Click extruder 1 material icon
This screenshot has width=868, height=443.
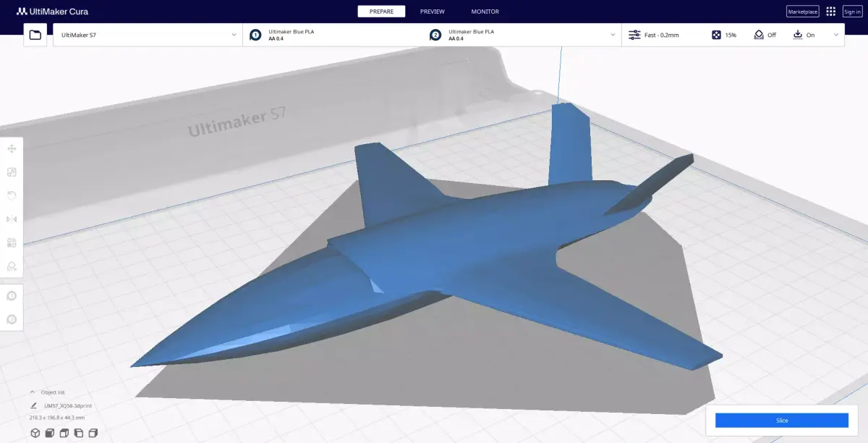click(x=255, y=35)
